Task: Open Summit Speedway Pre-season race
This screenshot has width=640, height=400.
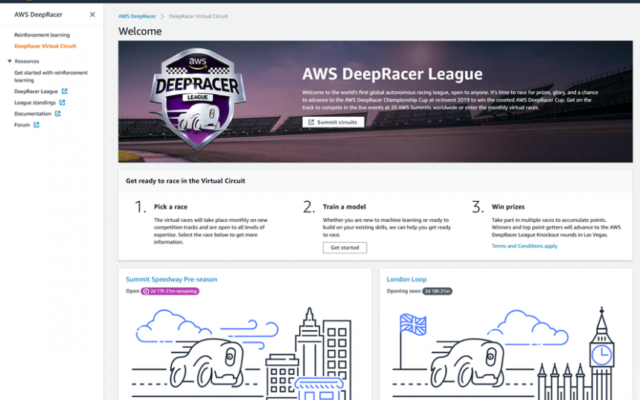Action: pyautogui.click(x=171, y=279)
